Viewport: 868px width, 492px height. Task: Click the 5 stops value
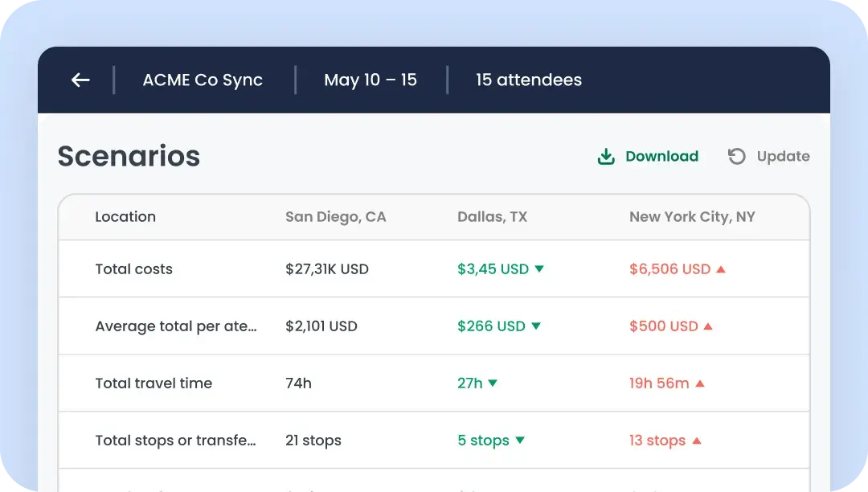click(x=483, y=441)
